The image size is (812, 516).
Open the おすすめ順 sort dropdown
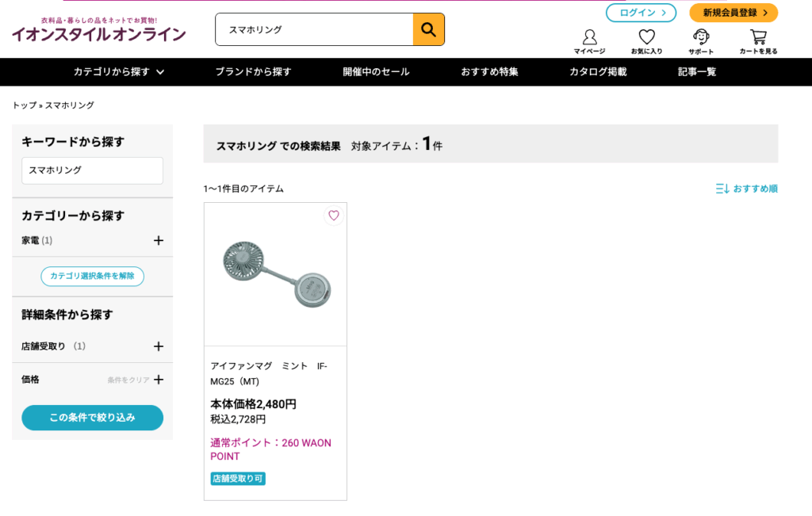pyautogui.click(x=746, y=189)
